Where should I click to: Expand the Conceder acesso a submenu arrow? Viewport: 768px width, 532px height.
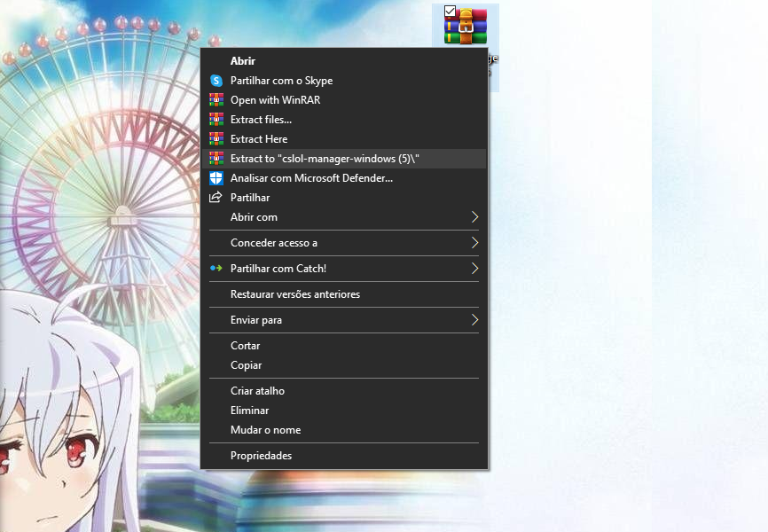click(x=474, y=243)
